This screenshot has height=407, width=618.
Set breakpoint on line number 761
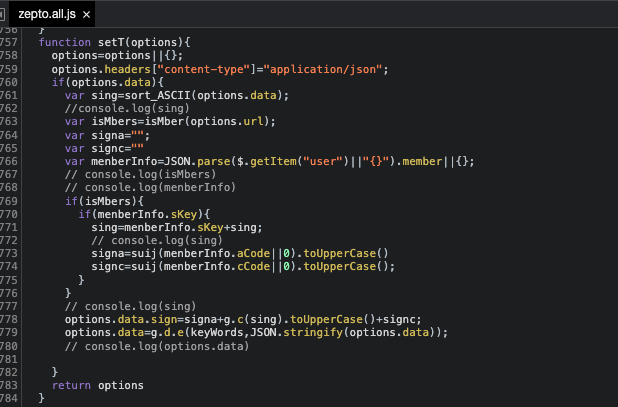[x=9, y=95]
